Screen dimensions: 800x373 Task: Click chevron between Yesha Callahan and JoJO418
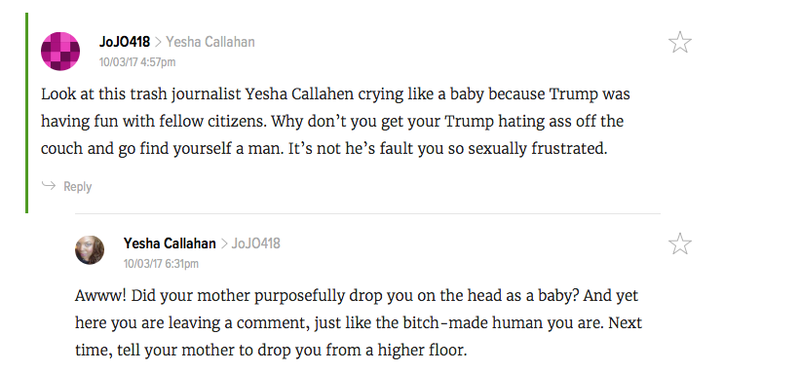pyautogui.click(x=224, y=244)
